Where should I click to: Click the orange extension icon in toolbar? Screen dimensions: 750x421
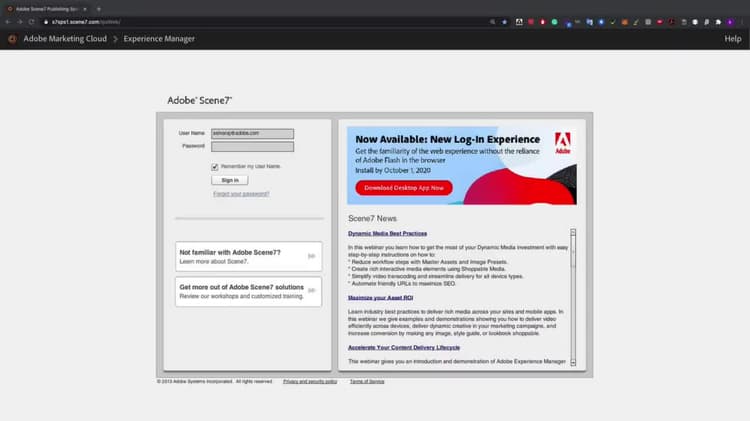coord(625,22)
